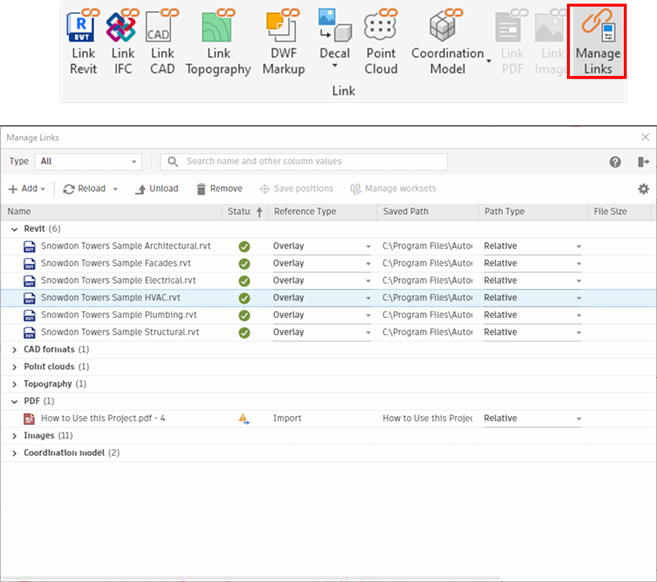Click the File Size column header
This screenshot has height=582, width=657.
pyautogui.click(x=619, y=212)
